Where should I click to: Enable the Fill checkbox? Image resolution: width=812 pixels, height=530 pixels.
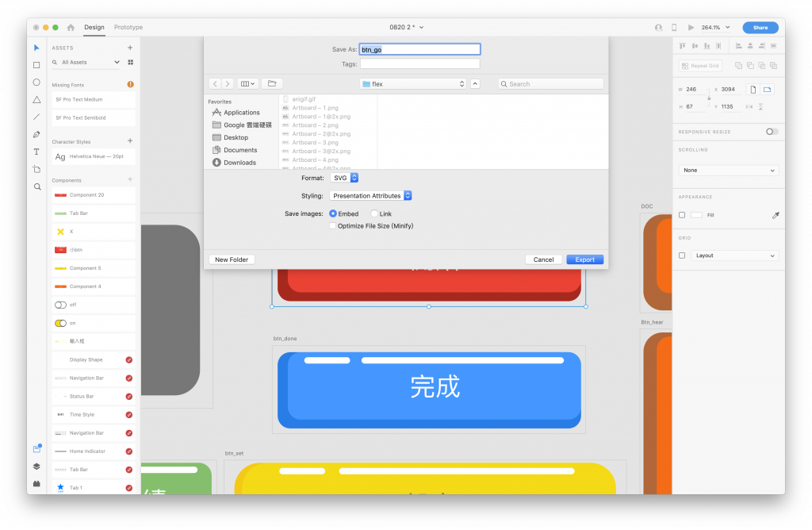(682, 215)
